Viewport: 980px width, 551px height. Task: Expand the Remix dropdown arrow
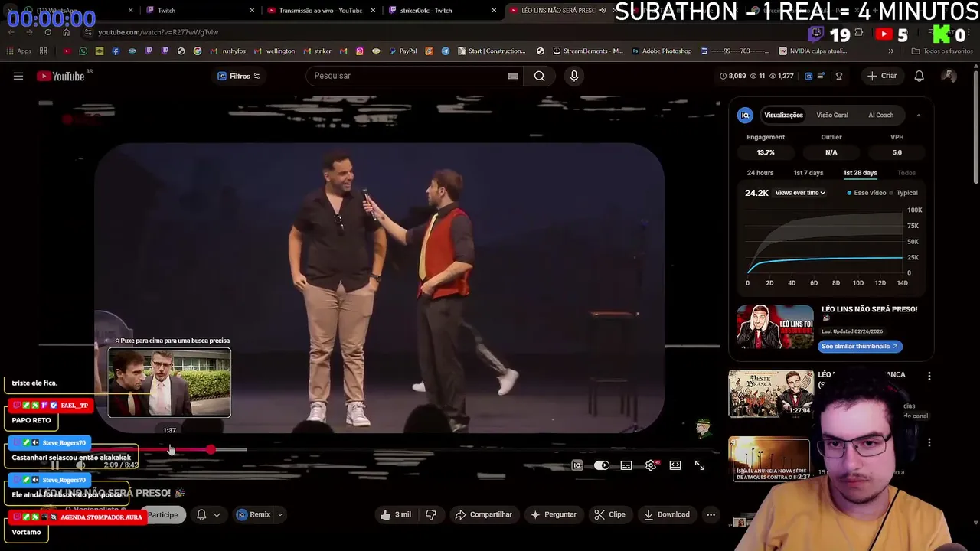(280, 515)
